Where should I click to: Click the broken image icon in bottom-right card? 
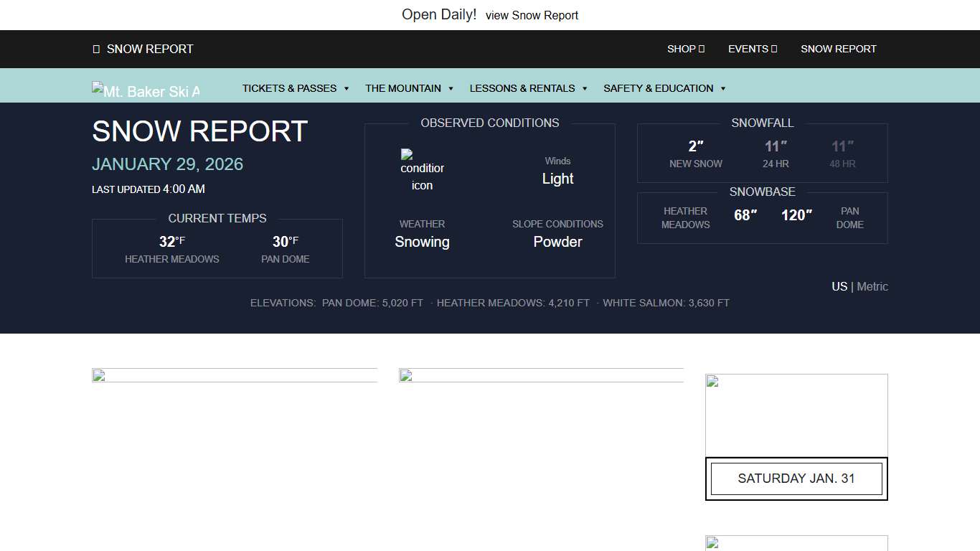click(x=711, y=543)
